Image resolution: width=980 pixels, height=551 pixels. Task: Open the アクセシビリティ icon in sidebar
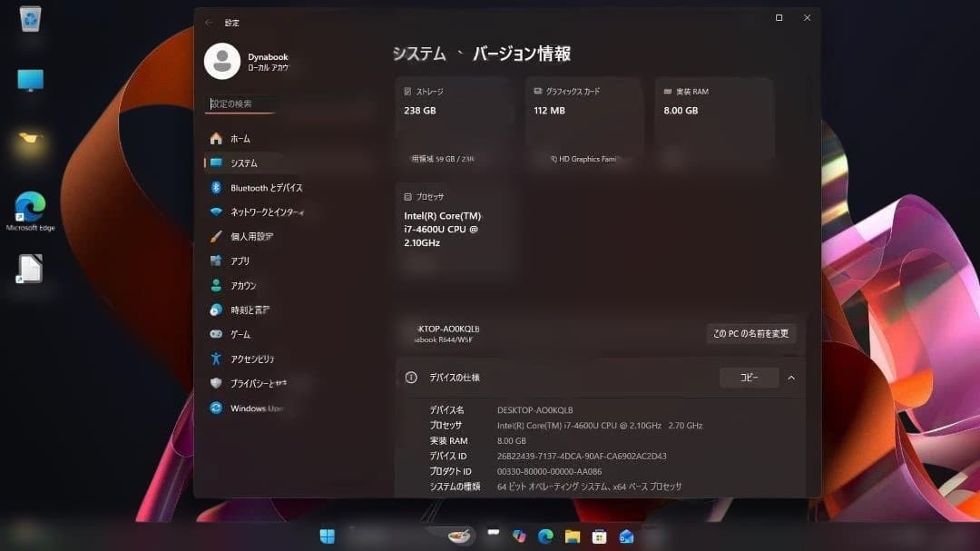218,359
